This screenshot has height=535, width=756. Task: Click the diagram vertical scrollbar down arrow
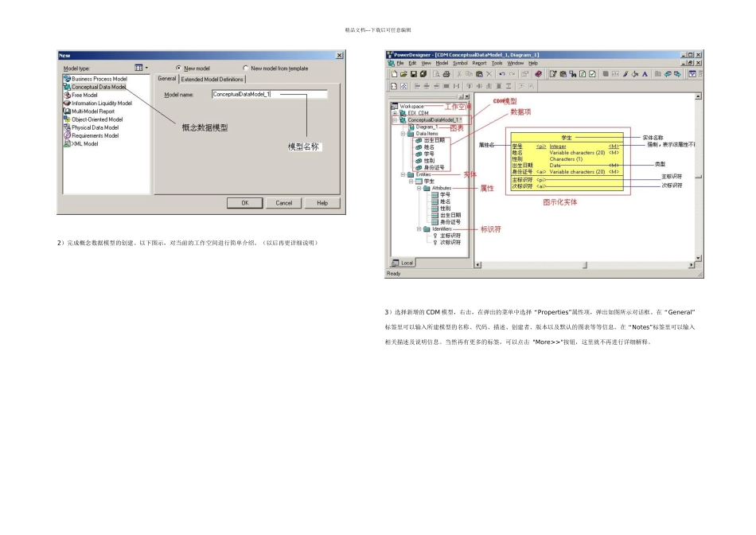(x=698, y=258)
